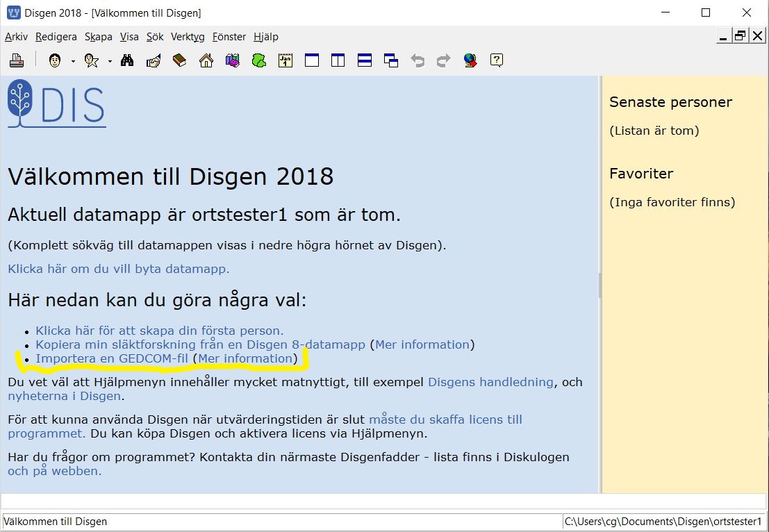Screen dimensions: 769x532
Task: Click the person face icon
Action: [x=55, y=60]
